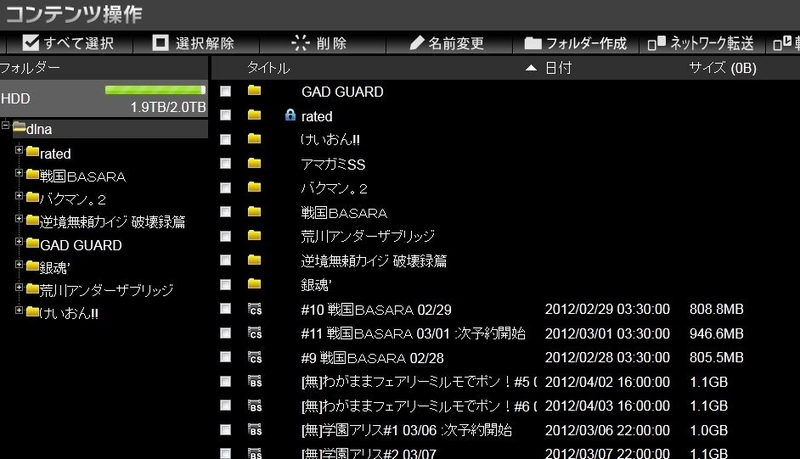The width and height of the screenshot is (800, 459).
Task: Collapse the dlna tree node
Action: (6, 125)
